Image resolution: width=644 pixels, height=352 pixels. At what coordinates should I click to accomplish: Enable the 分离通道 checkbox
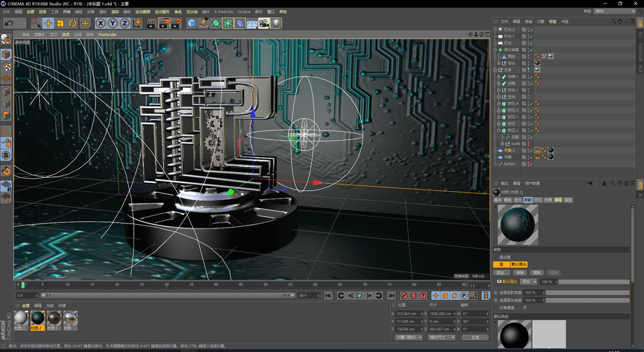524,307
